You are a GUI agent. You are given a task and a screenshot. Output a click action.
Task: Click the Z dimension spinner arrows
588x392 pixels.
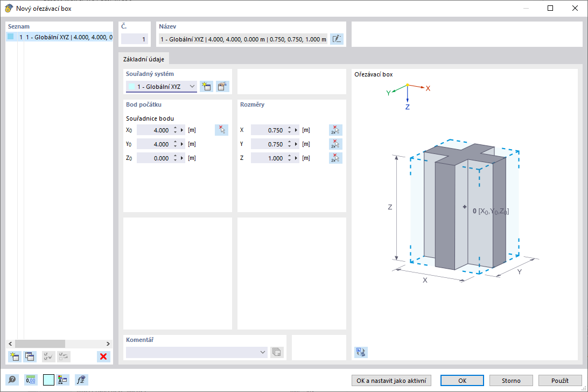[x=289, y=158]
